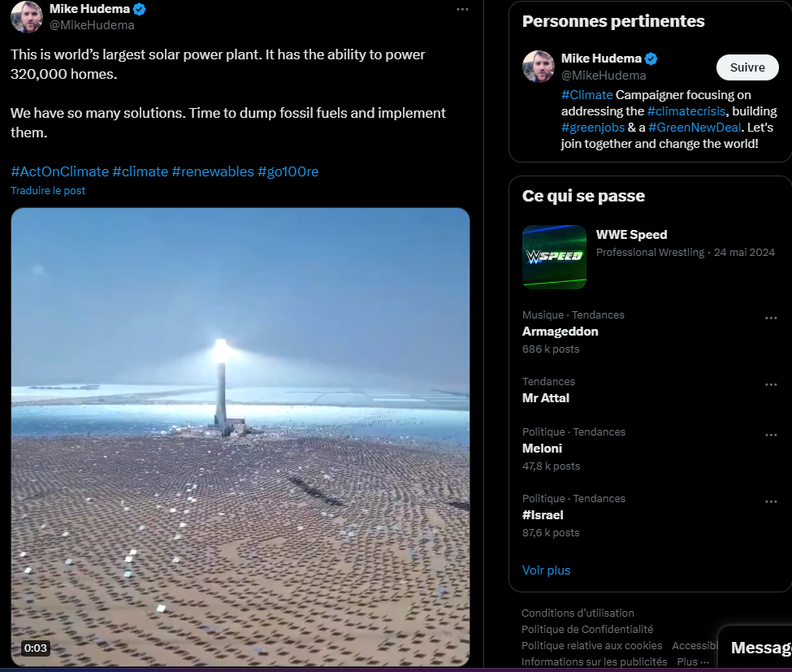Play the solar power plant video
Viewport: 792px width, 672px height.
click(x=240, y=437)
